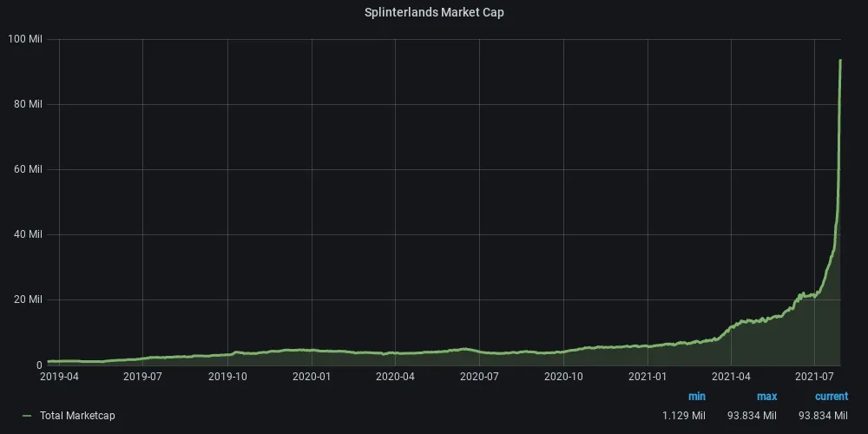The width and height of the screenshot is (868, 434).
Task: Sort legend by the min column header
Action: tap(696, 397)
